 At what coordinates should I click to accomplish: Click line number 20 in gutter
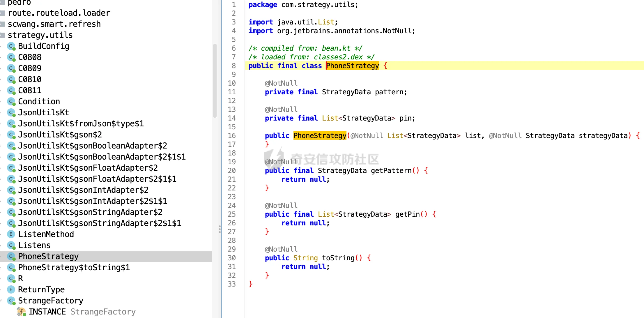pos(232,171)
